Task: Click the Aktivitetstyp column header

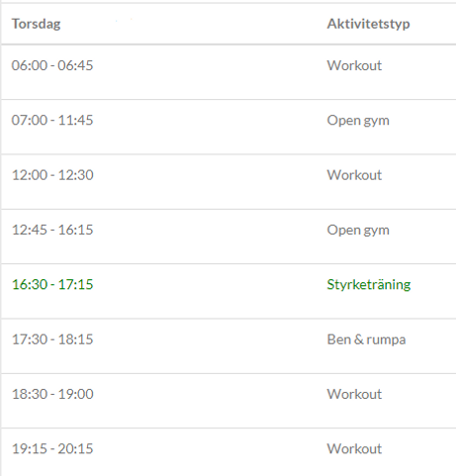Action: (368, 24)
